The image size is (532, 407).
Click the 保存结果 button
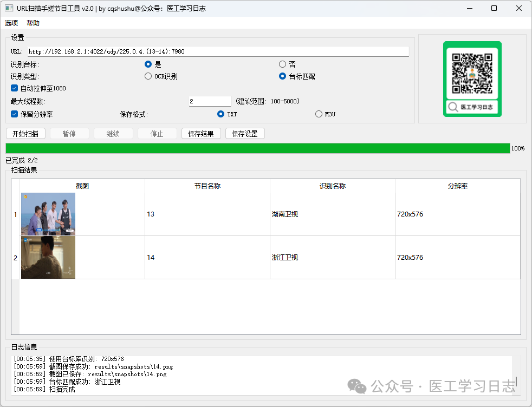pyautogui.click(x=201, y=134)
